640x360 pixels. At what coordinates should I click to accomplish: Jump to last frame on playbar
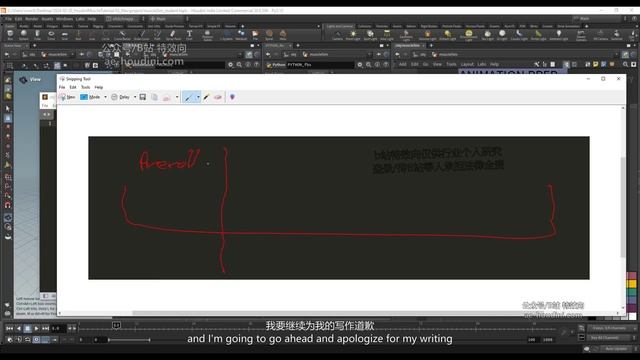pyautogui.click(x=45, y=328)
